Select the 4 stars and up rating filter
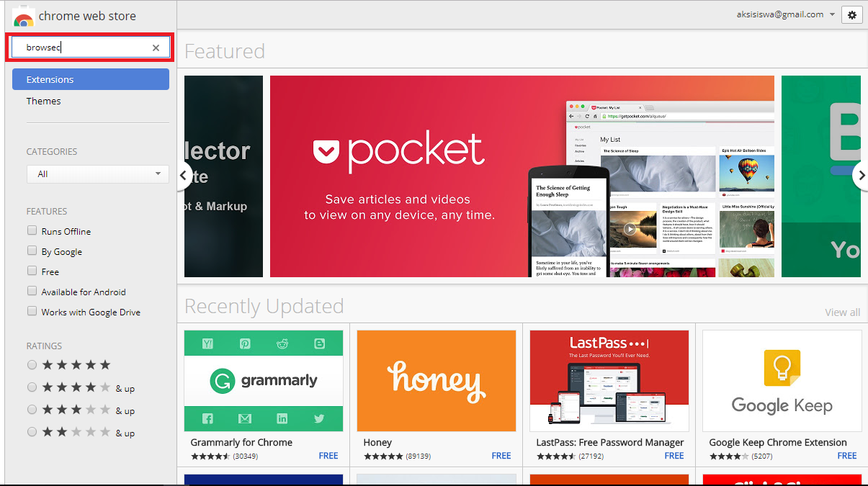The width and height of the screenshot is (868, 486). point(32,387)
